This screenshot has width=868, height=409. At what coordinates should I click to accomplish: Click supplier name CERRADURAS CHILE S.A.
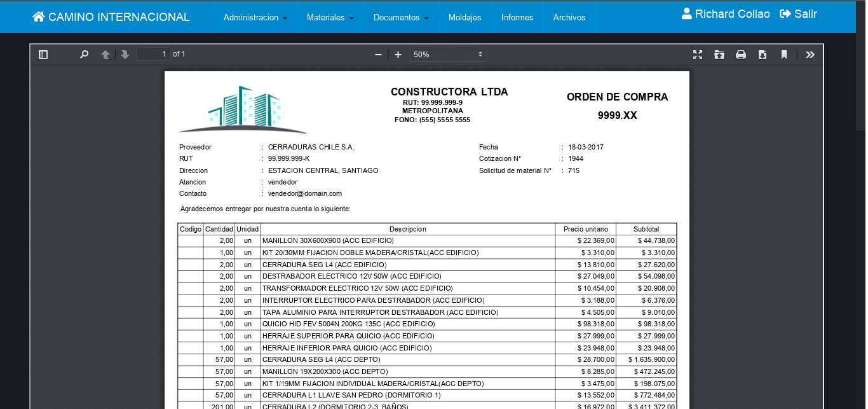(x=311, y=147)
